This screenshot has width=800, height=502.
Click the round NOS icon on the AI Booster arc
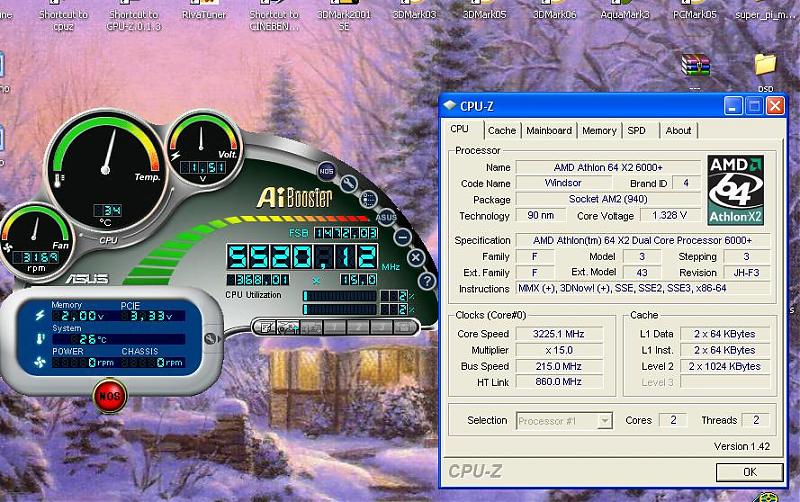tap(327, 171)
